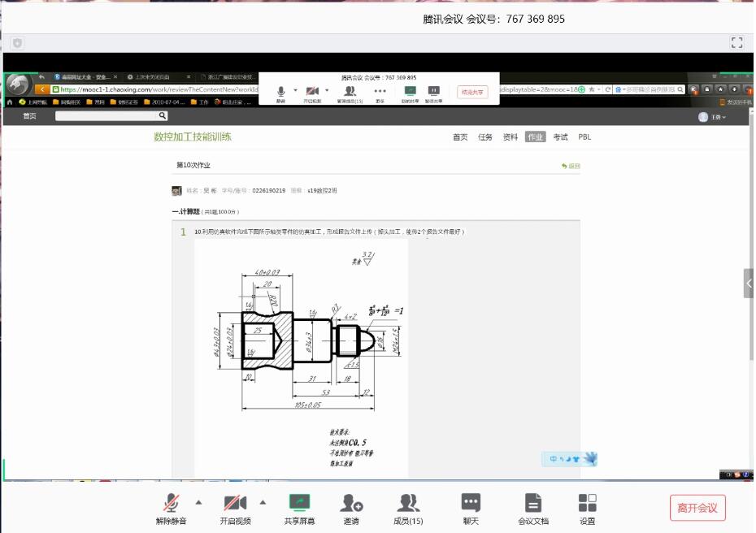Switch to the third browser tab
Screen dimensions: 756x533
[x=227, y=76]
